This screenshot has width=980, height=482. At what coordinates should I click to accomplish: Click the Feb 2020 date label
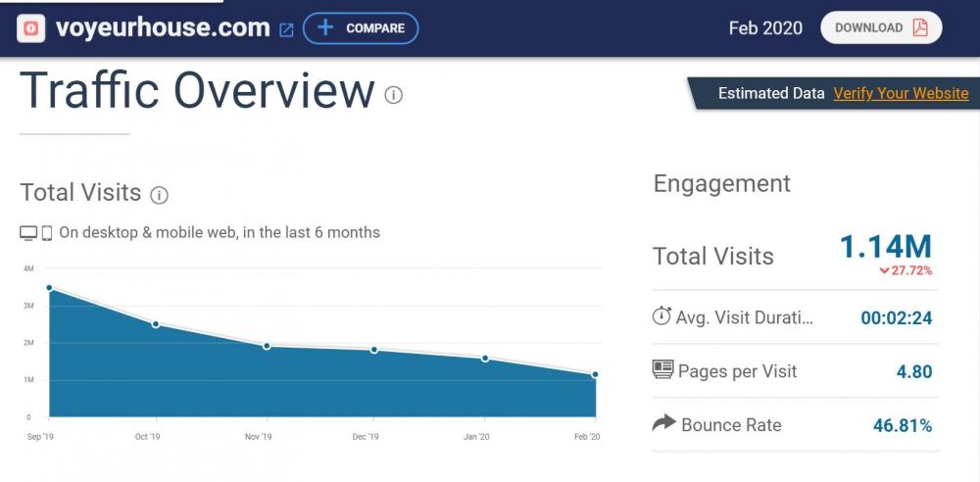pos(765,28)
